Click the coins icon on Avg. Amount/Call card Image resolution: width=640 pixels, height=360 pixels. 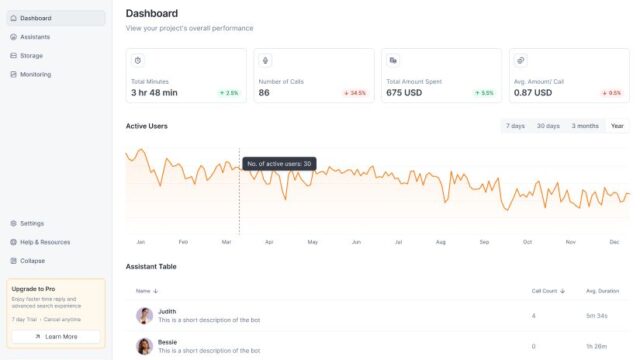(x=520, y=60)
